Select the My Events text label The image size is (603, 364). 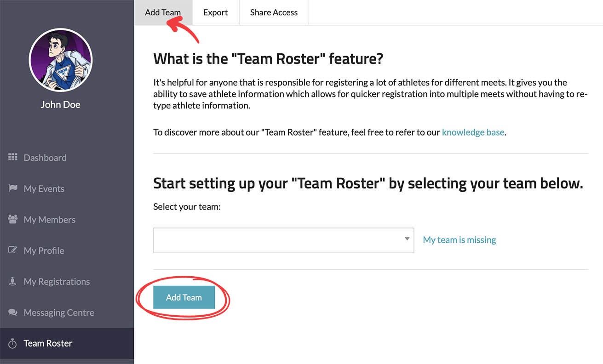click(44, 188)
